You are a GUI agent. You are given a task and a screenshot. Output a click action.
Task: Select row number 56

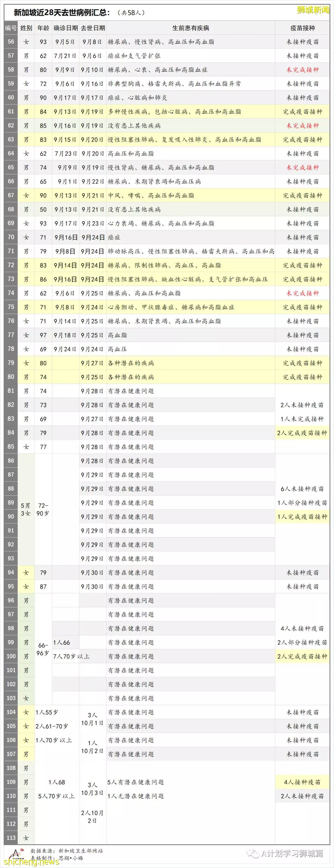click(11, 42)
